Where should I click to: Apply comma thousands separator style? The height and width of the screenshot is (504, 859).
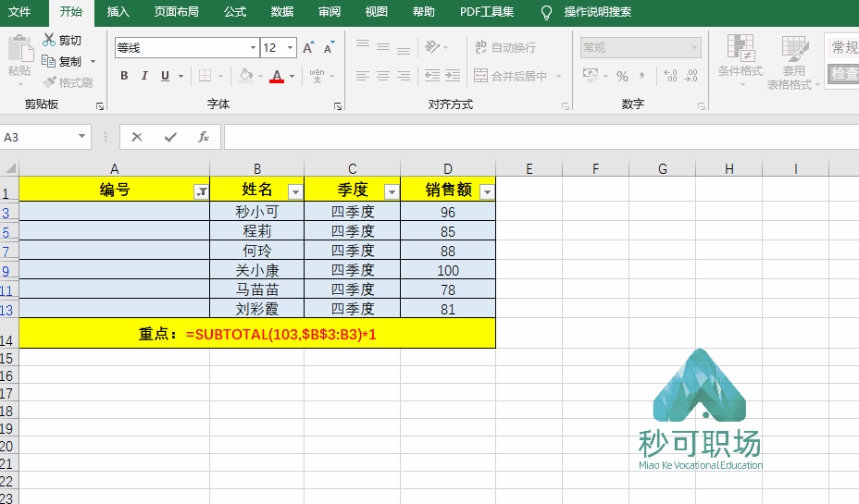(x=642, y=76)
